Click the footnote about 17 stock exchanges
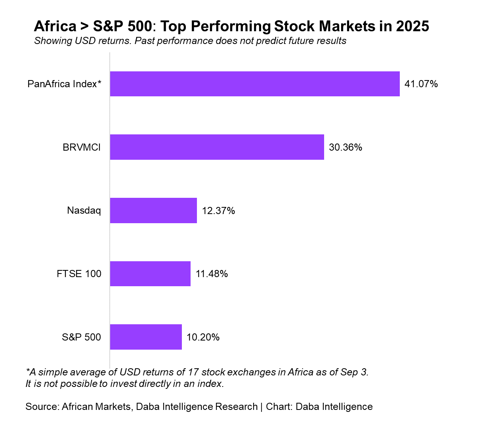Viewport: 504px width, 421px height. pos(197,378)
